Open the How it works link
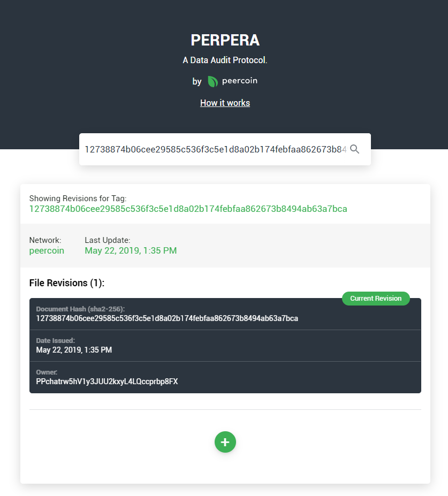 [225, 103]
